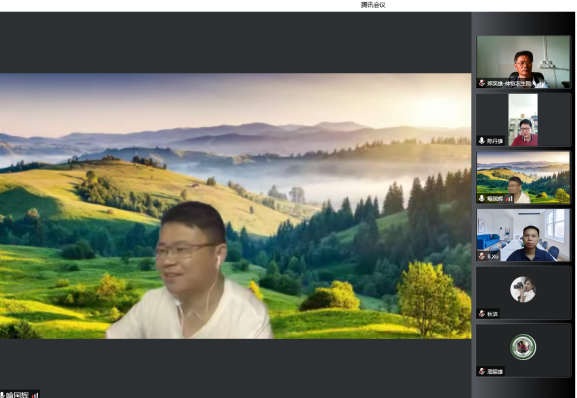Click microphone icon beside red-shirt participant's name
The height and width of the screenshot is (398, 577).
point(482,141)
